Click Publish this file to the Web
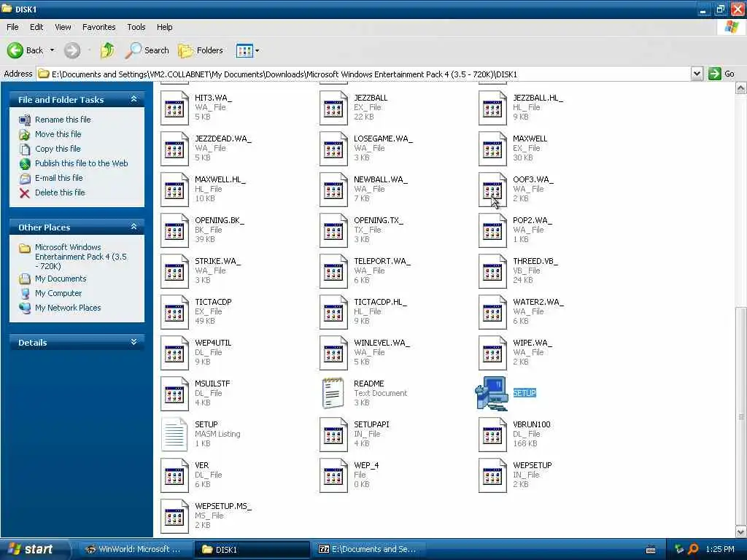The image size is (747, 560). (82, 163)
